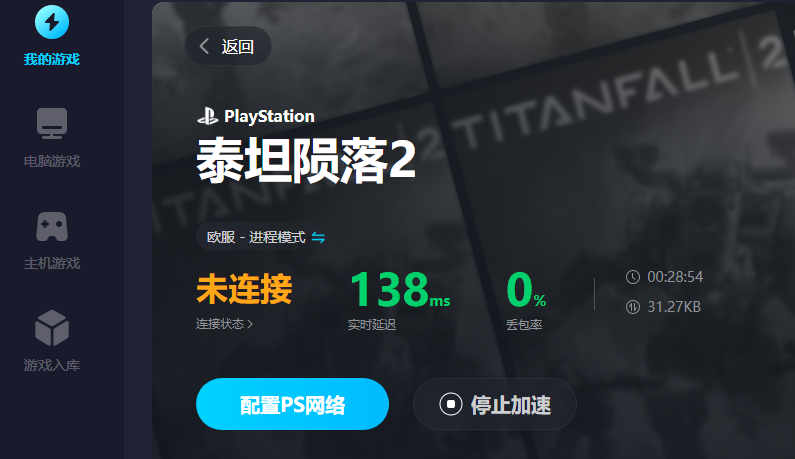Image resolution: width=795 pixels, height=459 pixels.
Task: Click the 游戏入库 cube icon
Action: (52, 328)
